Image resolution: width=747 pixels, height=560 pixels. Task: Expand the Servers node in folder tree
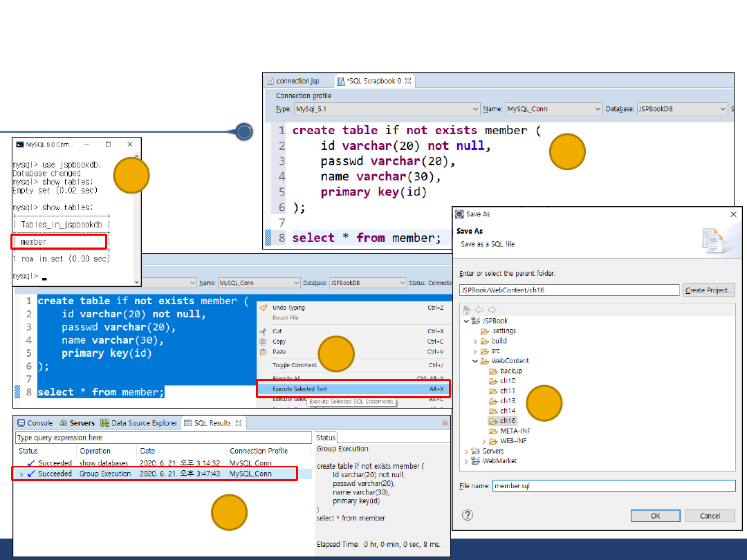pyautogui.click(x=466, y=451)
